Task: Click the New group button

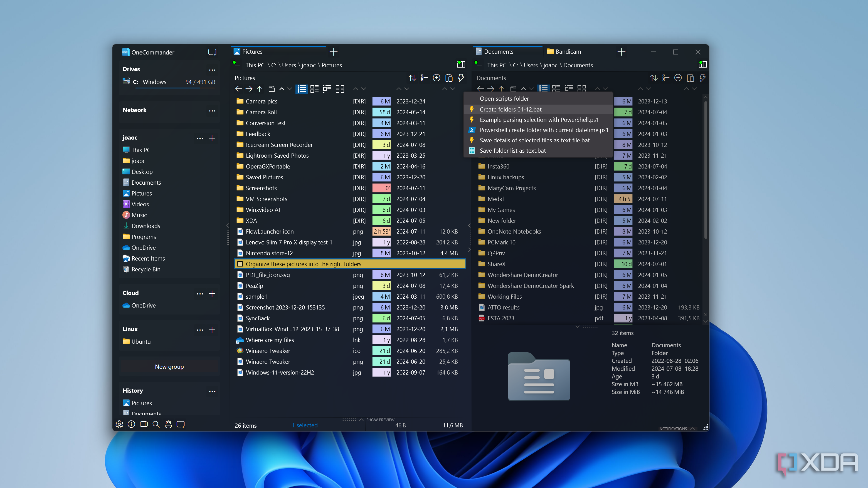Action: point(169,366)
